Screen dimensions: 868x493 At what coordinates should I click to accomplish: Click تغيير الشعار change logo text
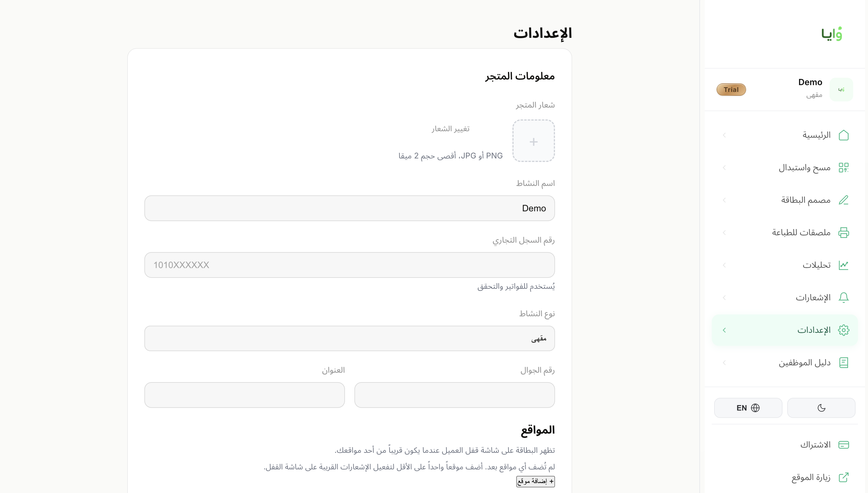[x=451, y=129]
